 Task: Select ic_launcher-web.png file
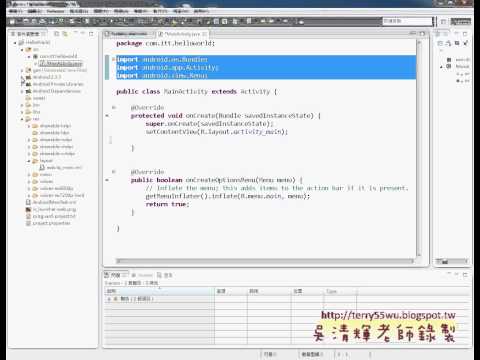(51, 209)
